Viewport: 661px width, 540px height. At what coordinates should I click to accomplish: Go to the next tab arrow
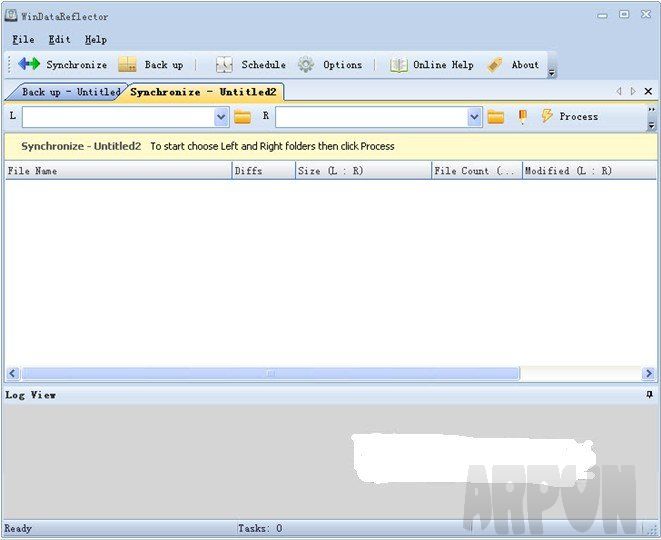[633, 91]
